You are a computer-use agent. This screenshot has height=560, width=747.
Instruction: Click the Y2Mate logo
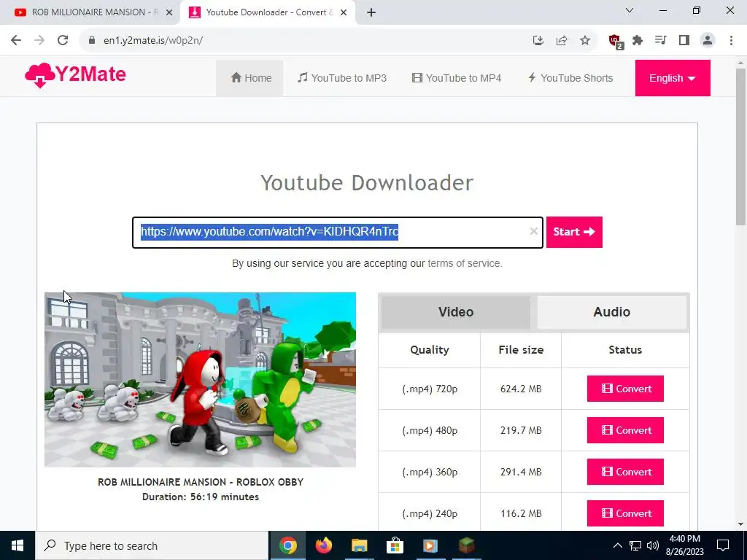(x=75, y=75)
